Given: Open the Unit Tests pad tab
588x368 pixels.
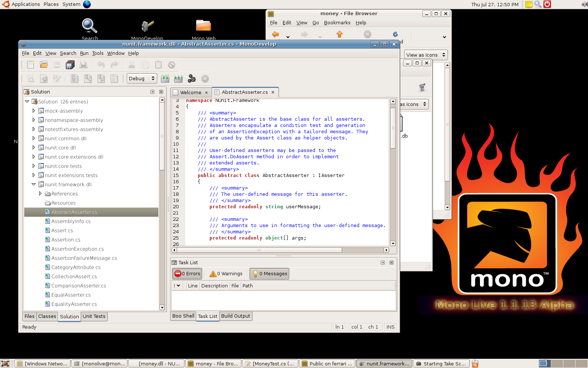Looking at the screenshot, I should pyautogui.click(x=94, y=316).
